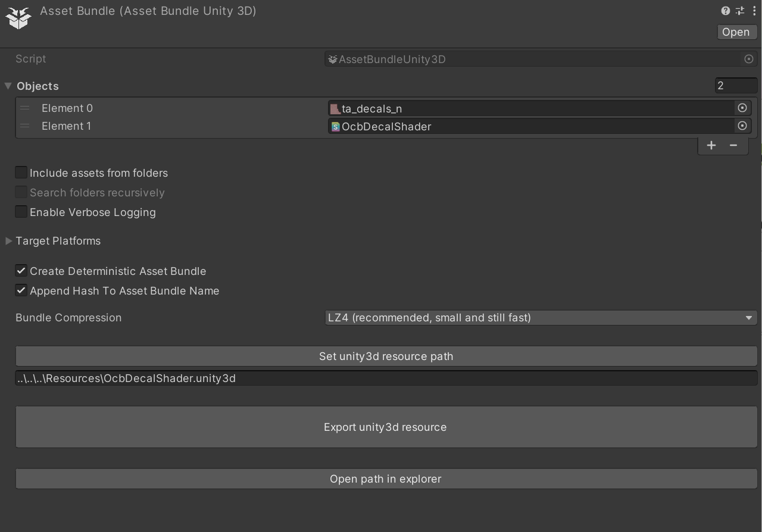Click Open path in explorer
This screenshot has width=762, height=532.
pyautogui.click(x=385, y=478)
